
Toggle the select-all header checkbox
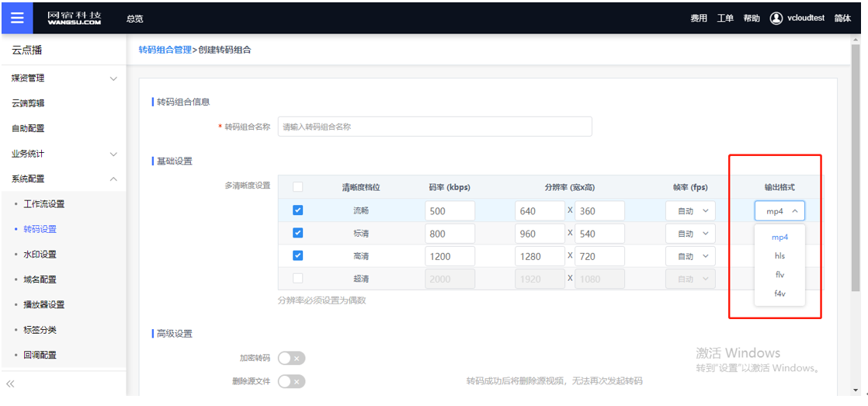(298, 187)
